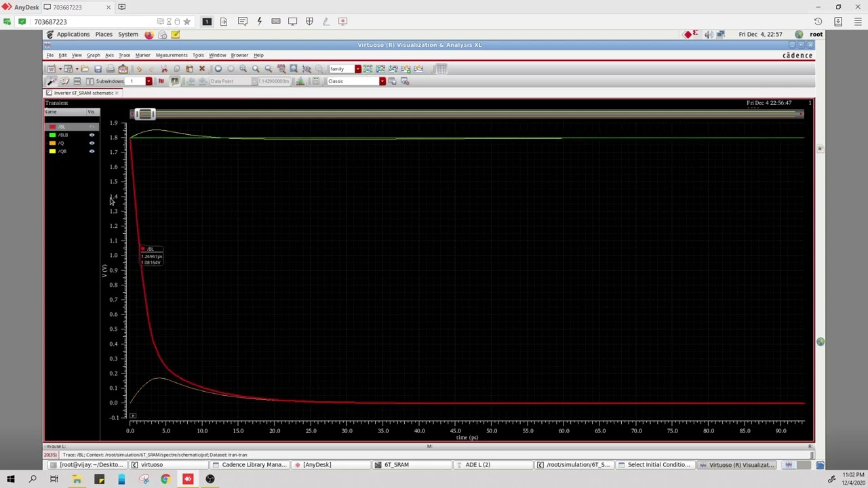Viewport: 868px width, 488px height.
Task: Open the Browser menu
Action: 239,56
